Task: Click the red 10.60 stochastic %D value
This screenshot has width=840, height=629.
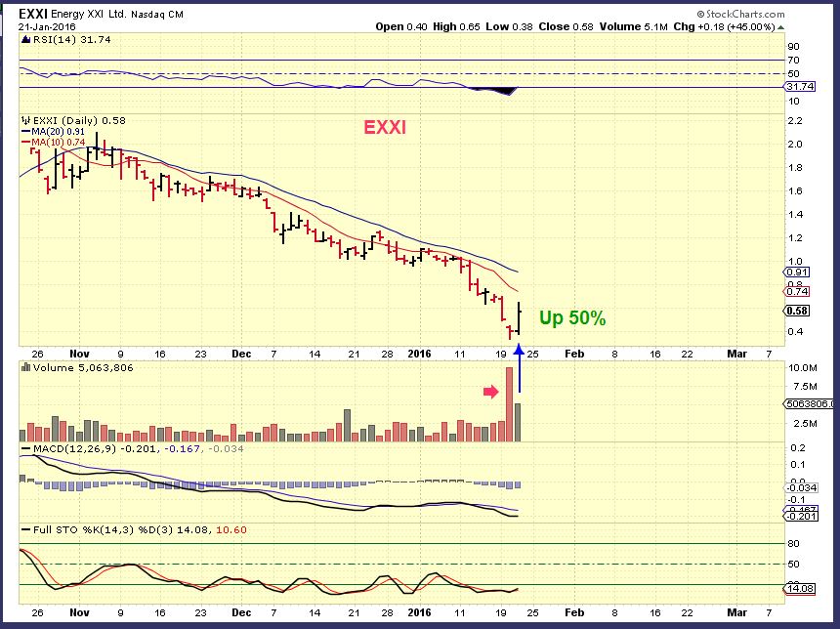Action: pyautogui.click(x=231, y=530)
